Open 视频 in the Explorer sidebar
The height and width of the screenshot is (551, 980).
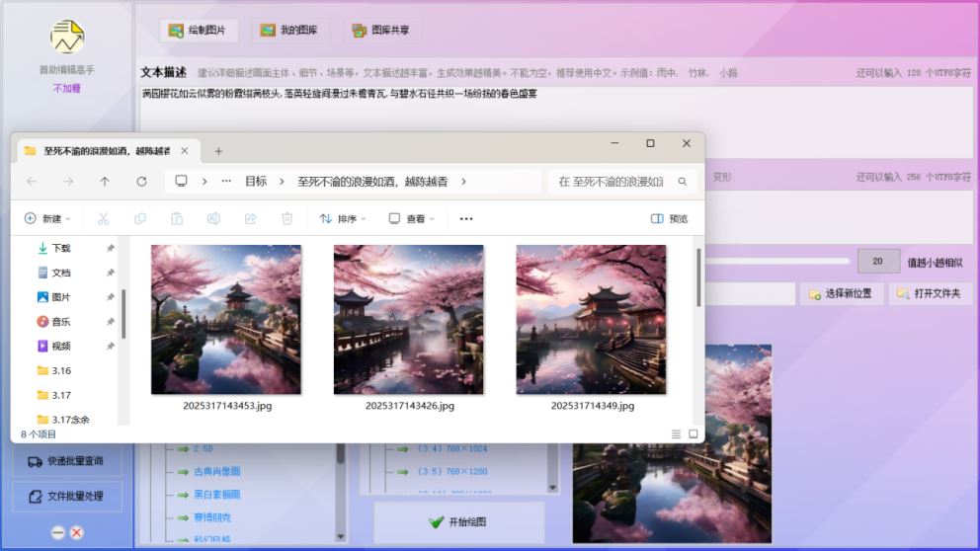pos(61,346)
